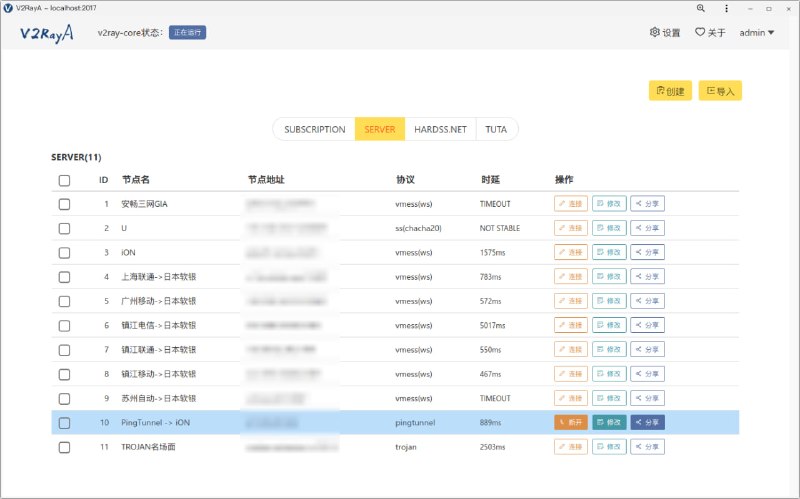The image size is (800, 499).
Task: Edit the 镇江联通->日本软银 node
Action: tap(609, 350)
